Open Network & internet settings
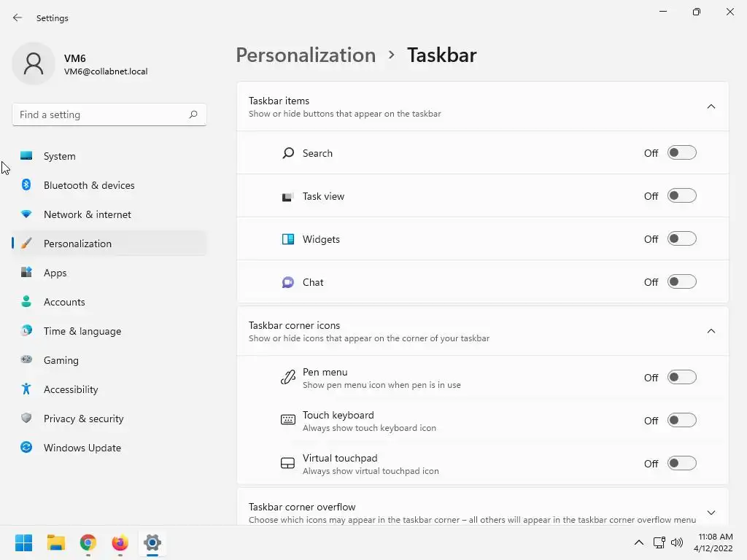The image size is (747, 560). click(109, 214)
